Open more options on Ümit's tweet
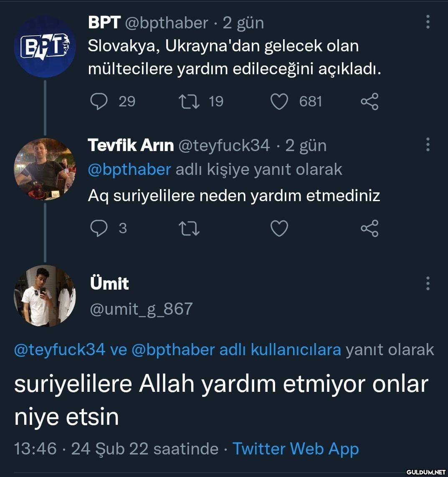448x477 pixels. pyautogui.click(x=428, y=283)
